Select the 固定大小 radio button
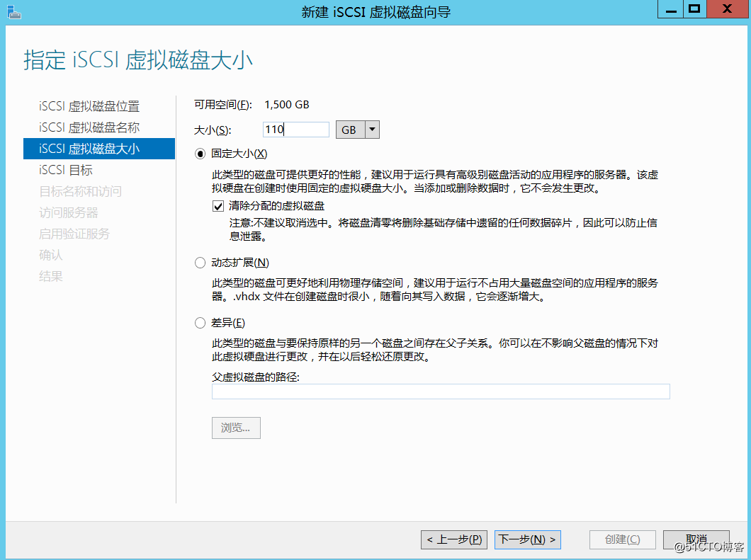The width and height of the screenshot is (751, 560). [x=200, y=154]
